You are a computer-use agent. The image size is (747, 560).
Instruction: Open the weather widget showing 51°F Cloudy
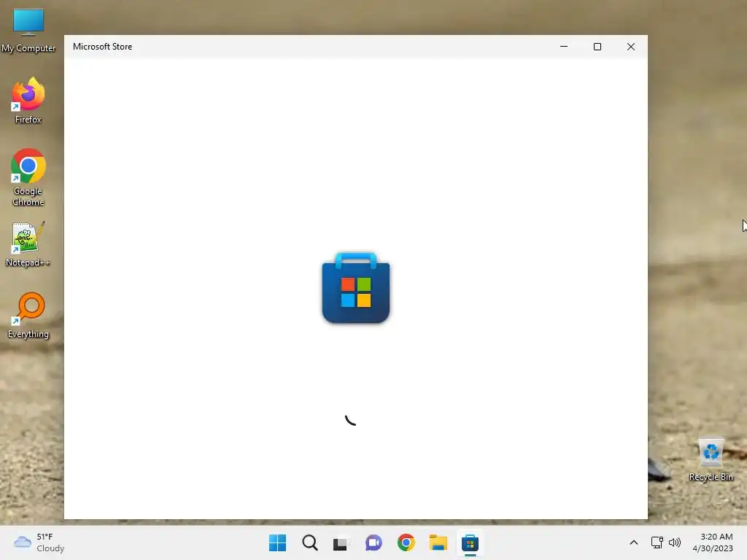click(x=39, y=542)
